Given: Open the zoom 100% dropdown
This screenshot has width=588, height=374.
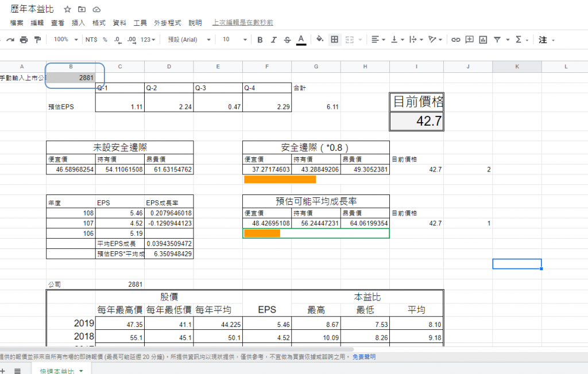Looking at the screenshot, I should coord(68,40).
